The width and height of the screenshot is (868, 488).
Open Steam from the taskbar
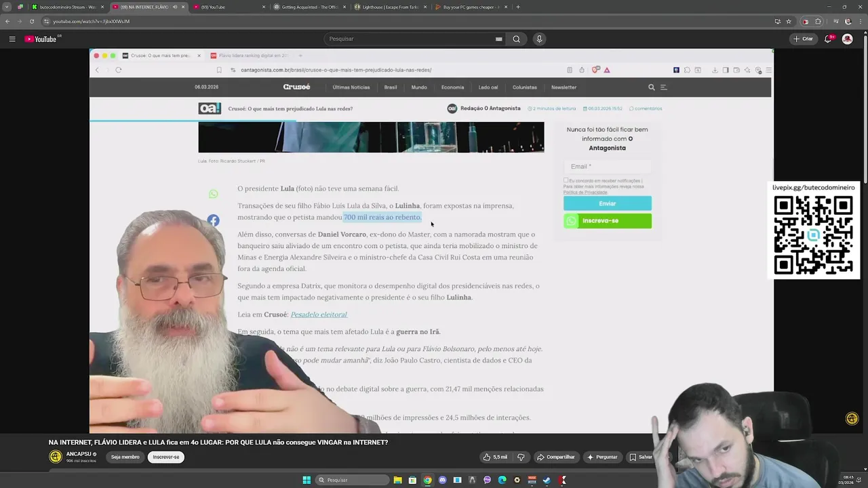(547, 480)
